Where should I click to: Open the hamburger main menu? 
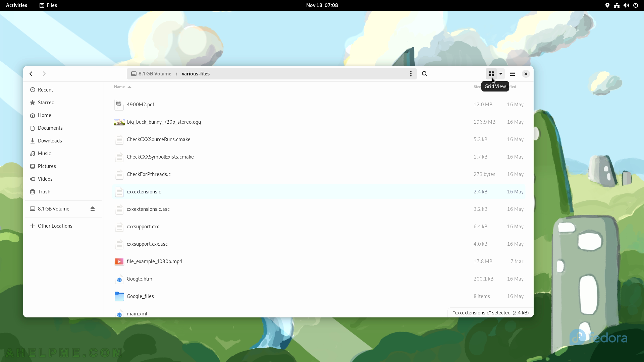pos(513,74)
